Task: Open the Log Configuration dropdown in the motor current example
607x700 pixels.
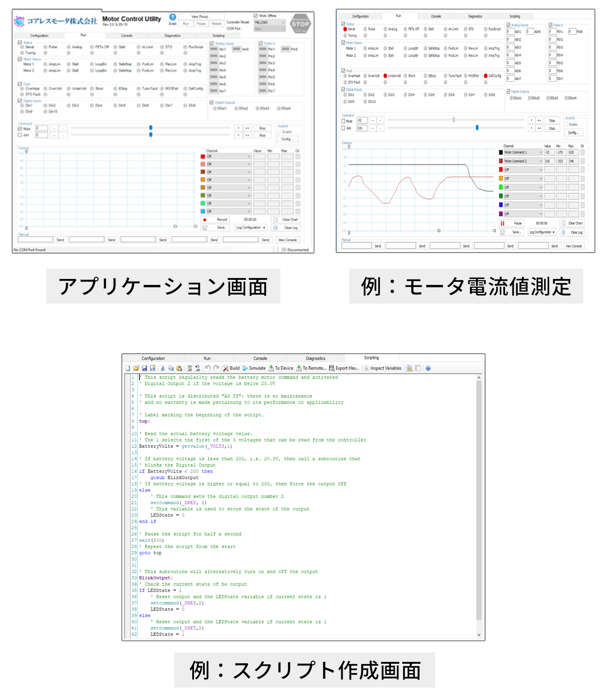Action: (542, 232)
